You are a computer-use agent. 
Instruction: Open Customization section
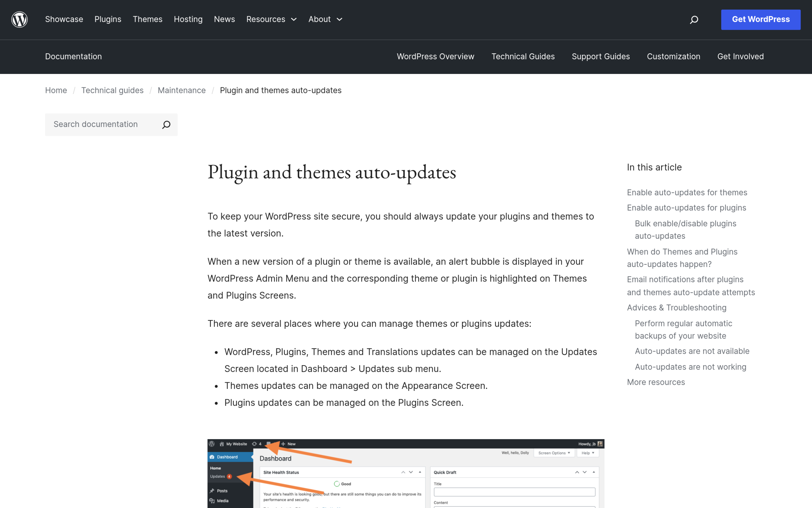(x=673, y=57)
